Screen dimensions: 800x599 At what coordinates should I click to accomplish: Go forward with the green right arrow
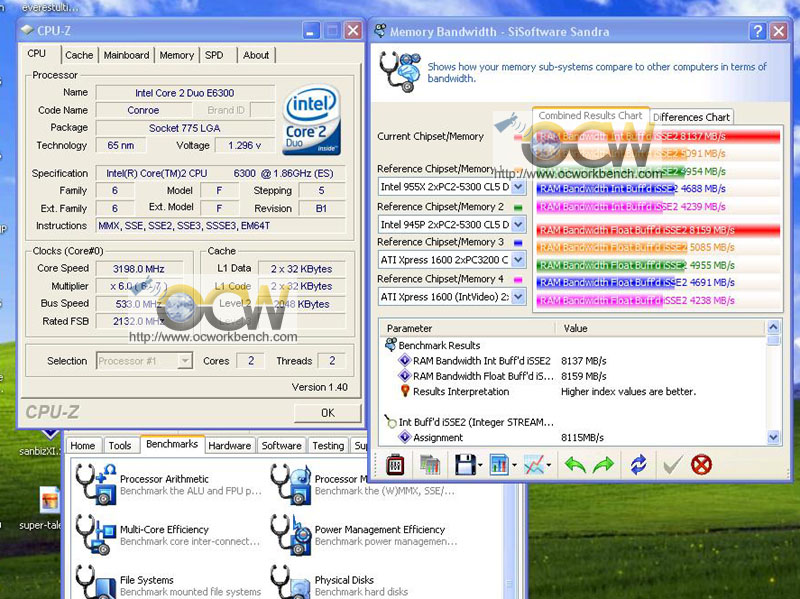(x=604, y=464)
